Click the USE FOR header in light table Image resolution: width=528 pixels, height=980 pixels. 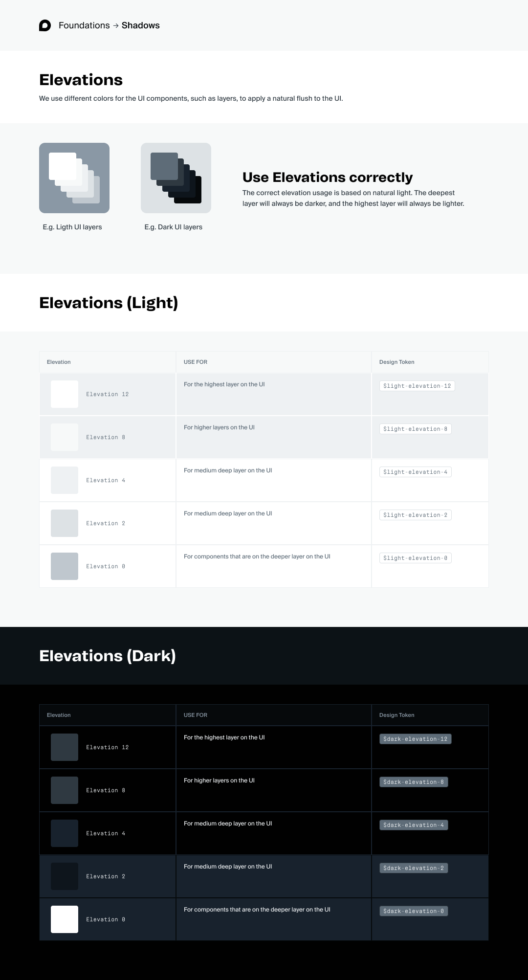(196, 362)
